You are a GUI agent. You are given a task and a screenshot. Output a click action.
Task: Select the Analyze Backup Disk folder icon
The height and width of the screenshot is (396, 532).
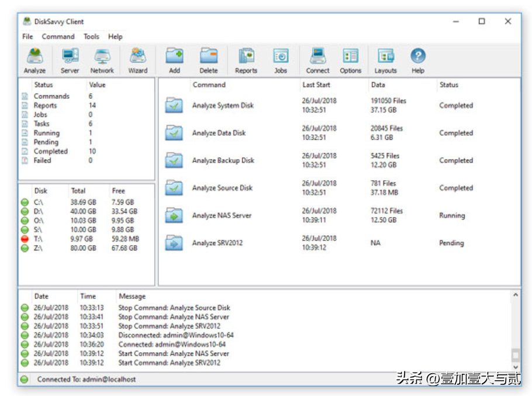pos(174,160)
